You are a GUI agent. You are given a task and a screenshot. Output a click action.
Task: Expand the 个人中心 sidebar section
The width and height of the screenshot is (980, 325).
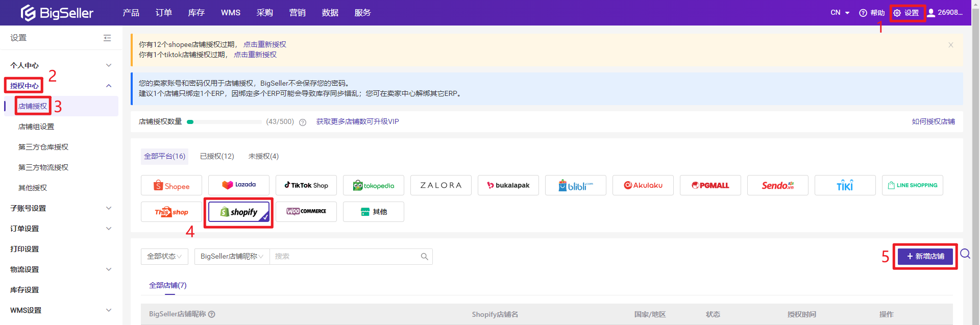pyautogui.click(x=61, y=65)
